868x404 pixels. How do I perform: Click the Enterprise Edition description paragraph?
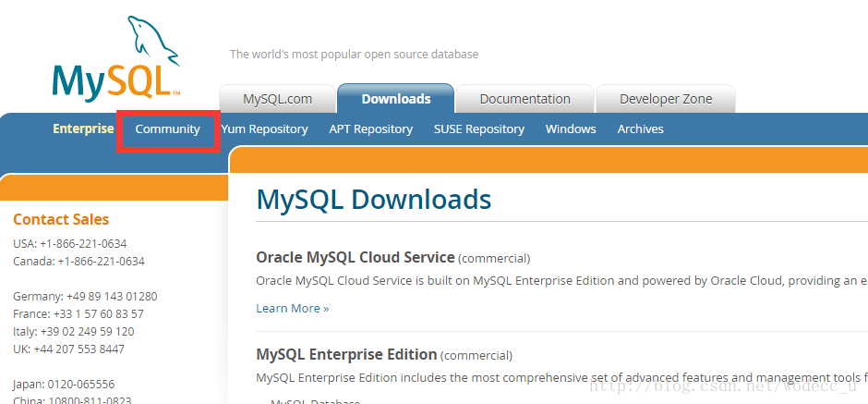click(x=561, y=378)
